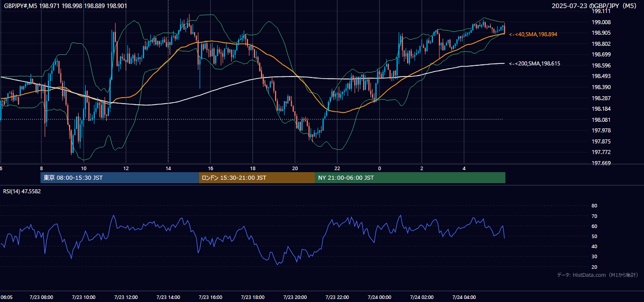The image size is (644, 302).
Task: Click RSI scale level 80
Action: coord(594,206)
